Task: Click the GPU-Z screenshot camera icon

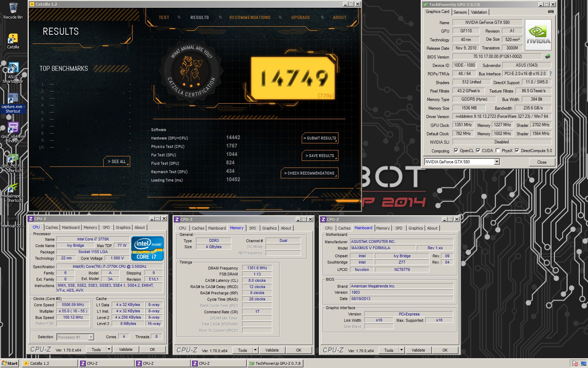Action: [x=551, y=12]
